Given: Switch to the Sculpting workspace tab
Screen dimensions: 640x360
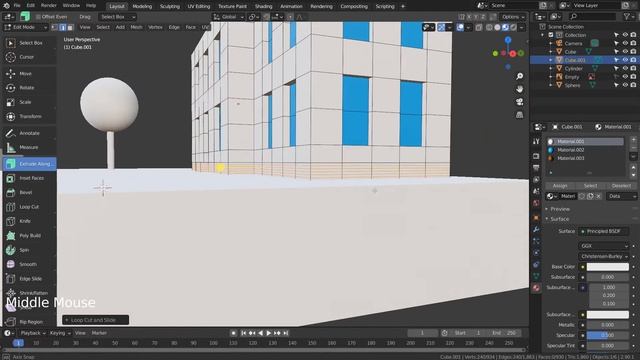Looking at the screenshot, I should pos(170,6).
